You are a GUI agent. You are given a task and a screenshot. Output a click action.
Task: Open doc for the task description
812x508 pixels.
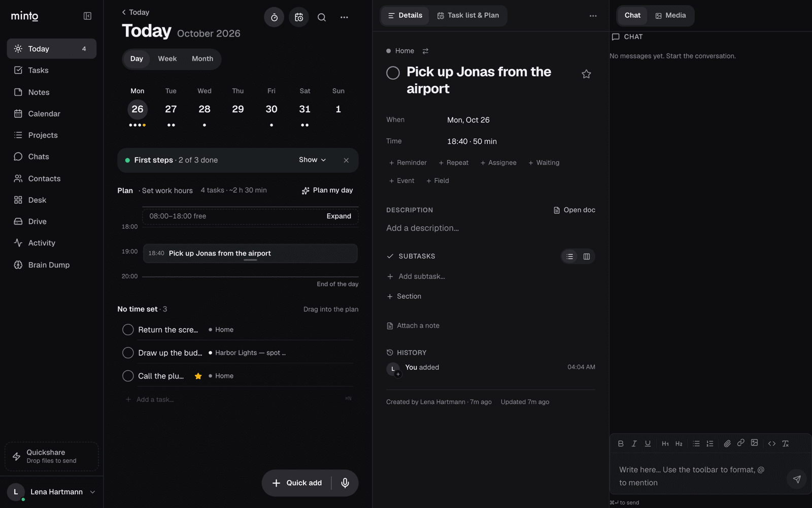(574, 210)
